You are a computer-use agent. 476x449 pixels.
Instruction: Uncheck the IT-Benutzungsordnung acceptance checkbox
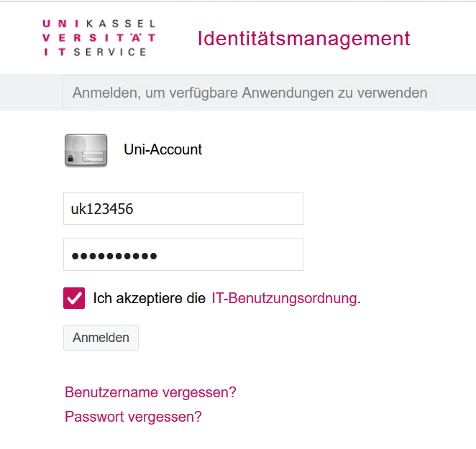pyautogui.click(x=74, y=298)
